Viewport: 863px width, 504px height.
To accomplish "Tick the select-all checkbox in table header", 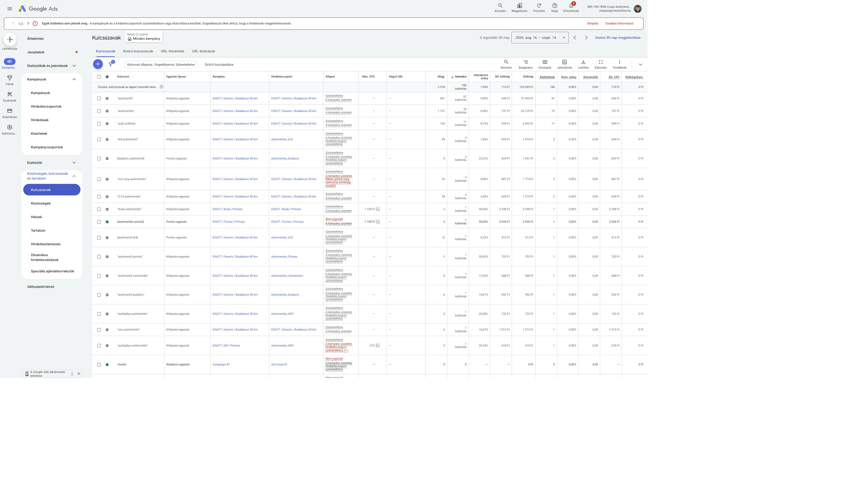I will [99, 77].
